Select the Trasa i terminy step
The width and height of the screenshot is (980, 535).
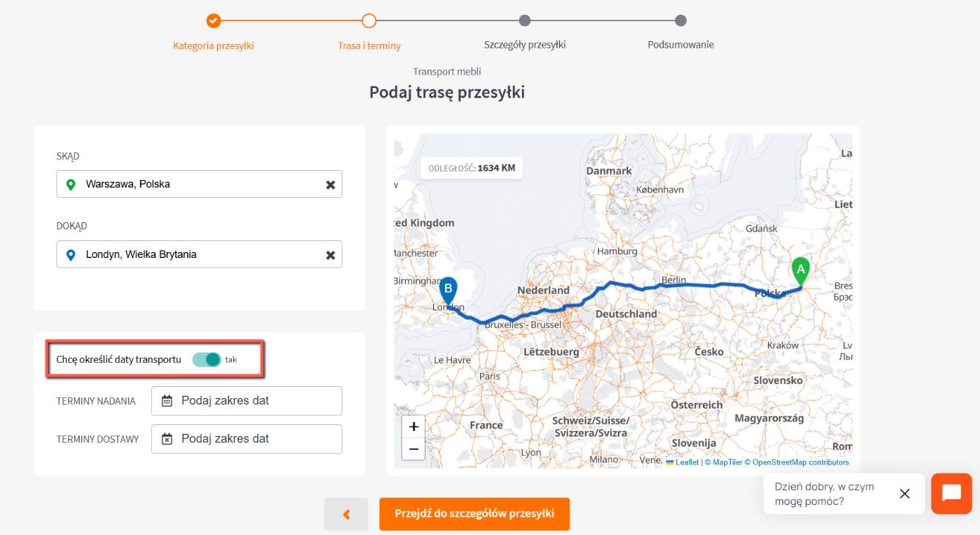tap(369, 21)
